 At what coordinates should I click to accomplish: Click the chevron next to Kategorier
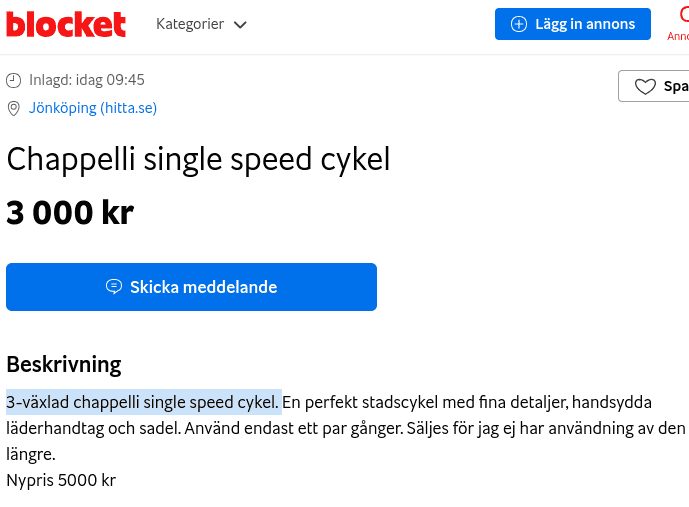[x=240, y=25]
